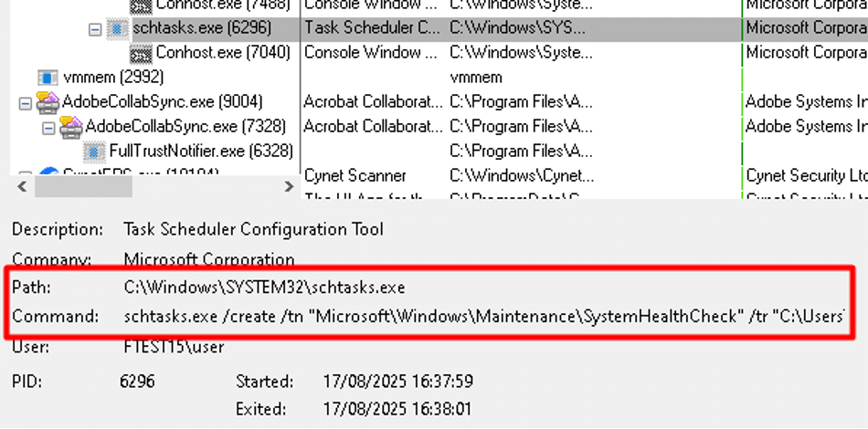The width and height of the screenshot is (868, 429).
Task: Click the schtasks.exe (6296) process icon
Action: pos(118,29)
